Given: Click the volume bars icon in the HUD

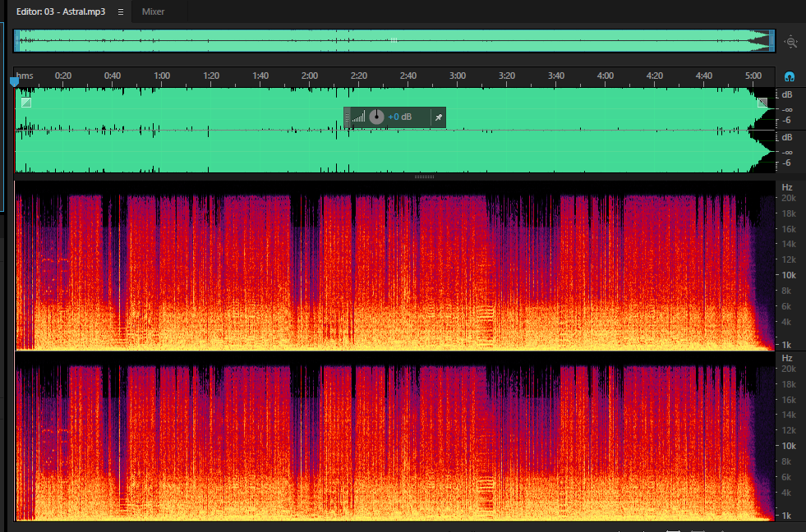Looking at the screenshot, I should [x=359, y=117].
